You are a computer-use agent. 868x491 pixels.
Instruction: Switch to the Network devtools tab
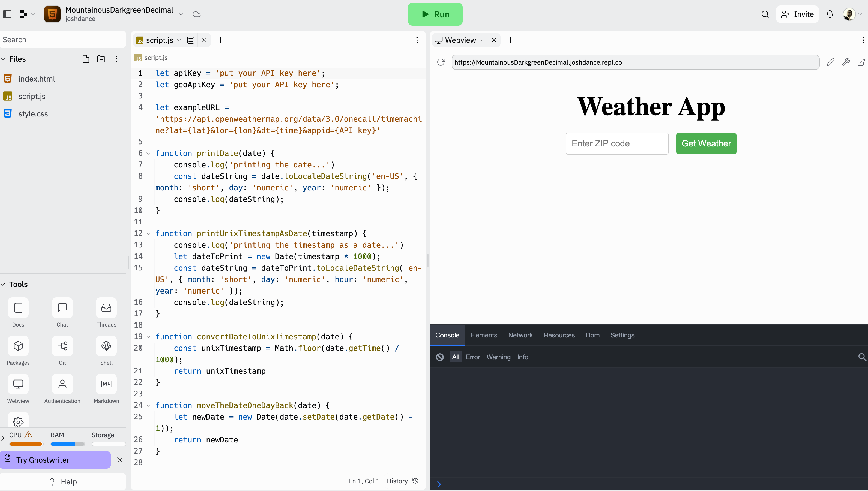point(520,335)
